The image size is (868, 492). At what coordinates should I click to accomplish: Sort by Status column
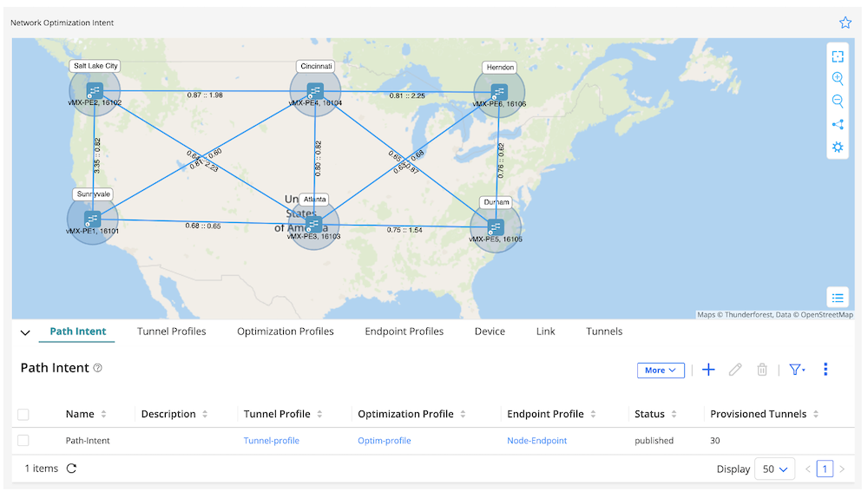[674, 414]
